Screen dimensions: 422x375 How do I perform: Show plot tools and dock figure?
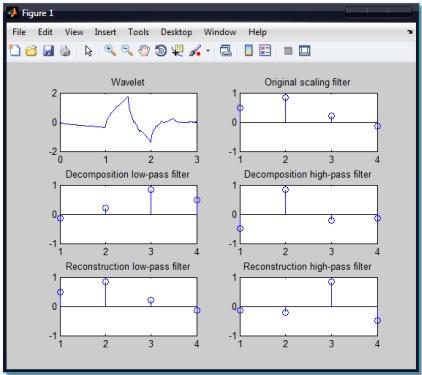coord(304,51)
